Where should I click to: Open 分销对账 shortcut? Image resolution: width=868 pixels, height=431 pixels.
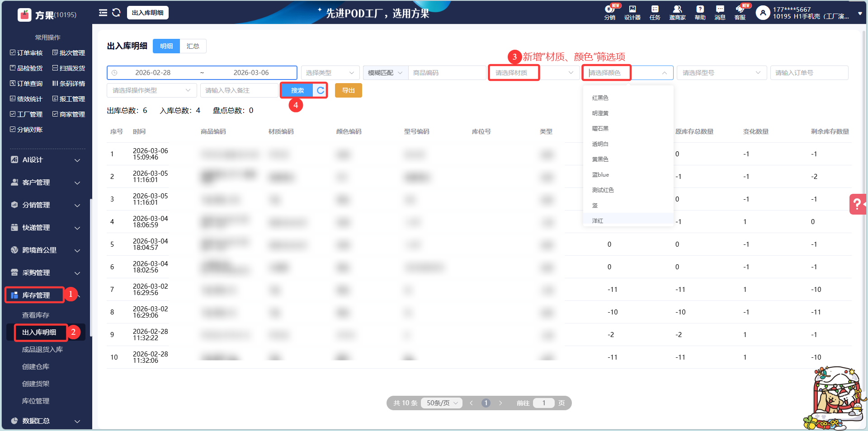pos(26,130)
